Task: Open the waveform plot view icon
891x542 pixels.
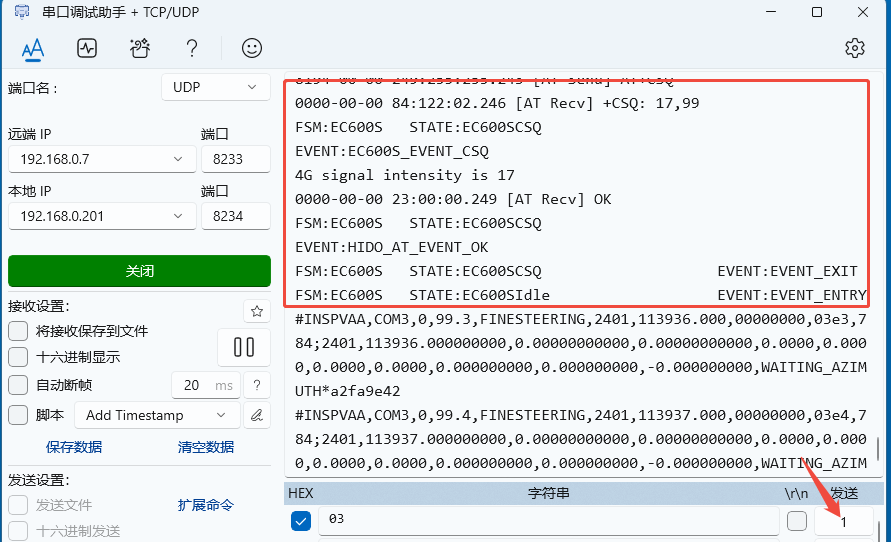Action: 87,48
